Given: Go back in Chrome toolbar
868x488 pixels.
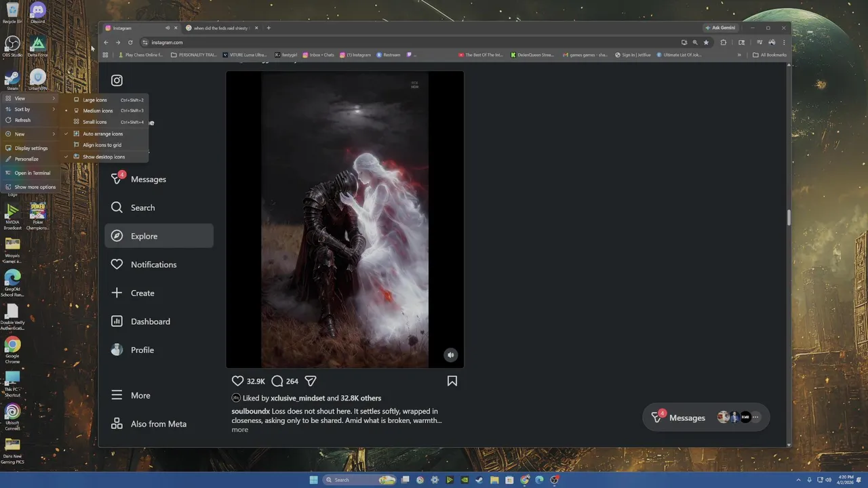Looking at the screenshot, I should pos(106,42).
